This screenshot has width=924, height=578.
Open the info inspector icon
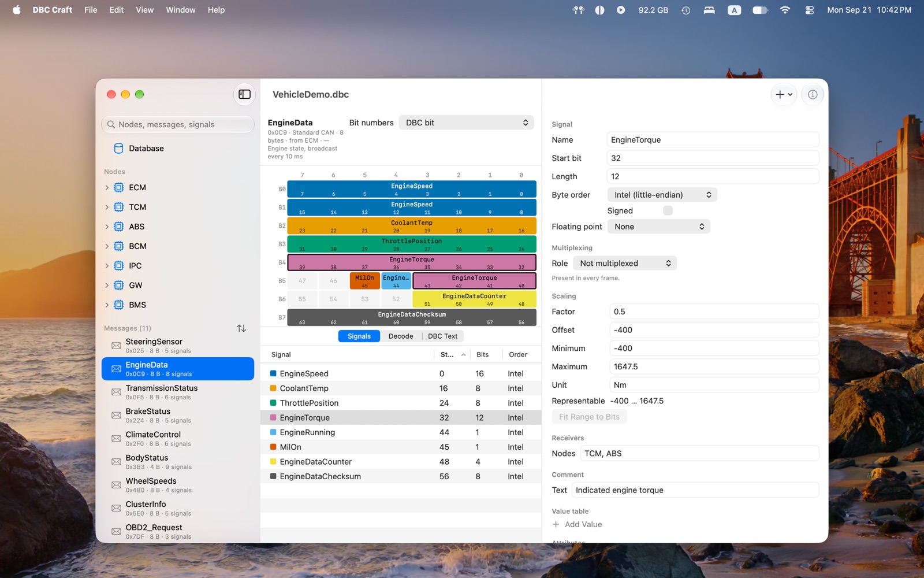click(813, 94)
